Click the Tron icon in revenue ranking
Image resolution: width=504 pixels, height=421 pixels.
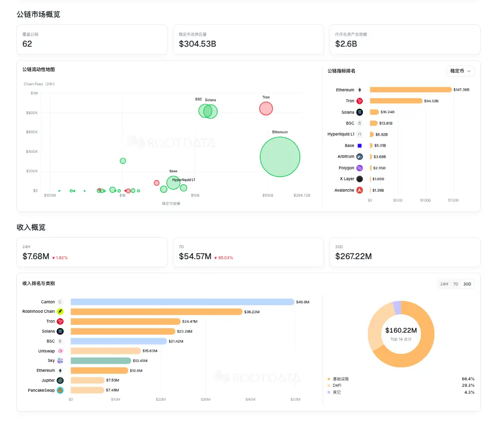pyautogui.click(x=60, y=321)
